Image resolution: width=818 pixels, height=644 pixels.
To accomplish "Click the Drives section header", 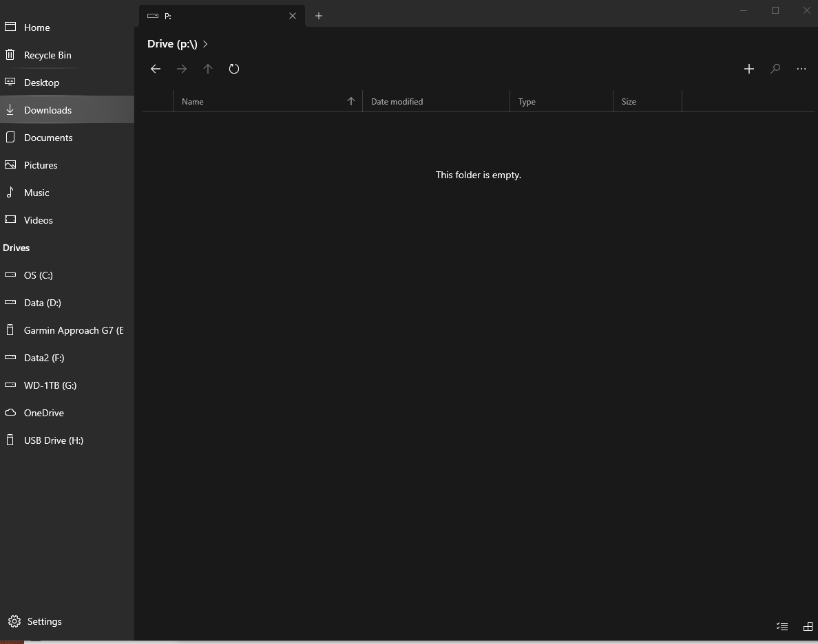I will [16, 248].
